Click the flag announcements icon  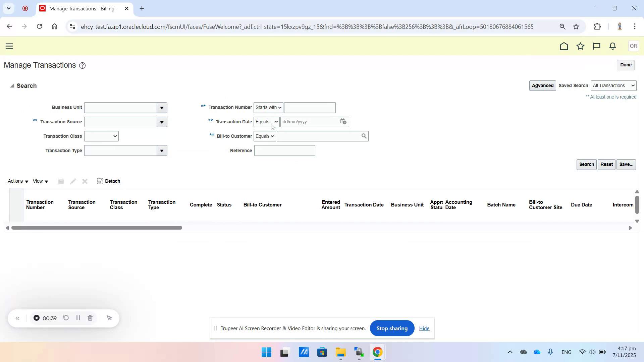click(596, 46)
